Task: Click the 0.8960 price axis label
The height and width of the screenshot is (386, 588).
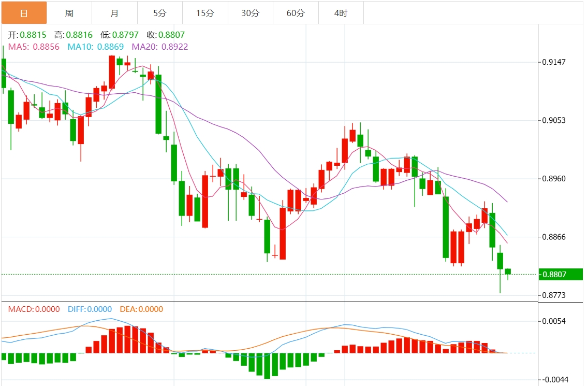Action: [x=554, y=179]
